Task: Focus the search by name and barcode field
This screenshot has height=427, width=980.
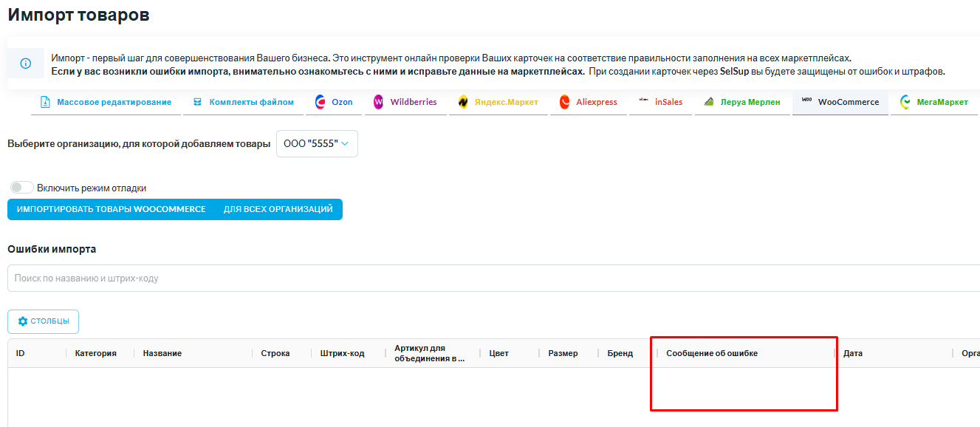Action: pos(487,279)
